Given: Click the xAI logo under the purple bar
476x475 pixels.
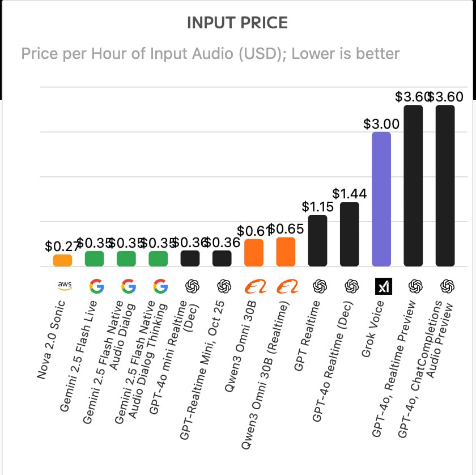Looking at the screenshot, I should coord(381,287).
